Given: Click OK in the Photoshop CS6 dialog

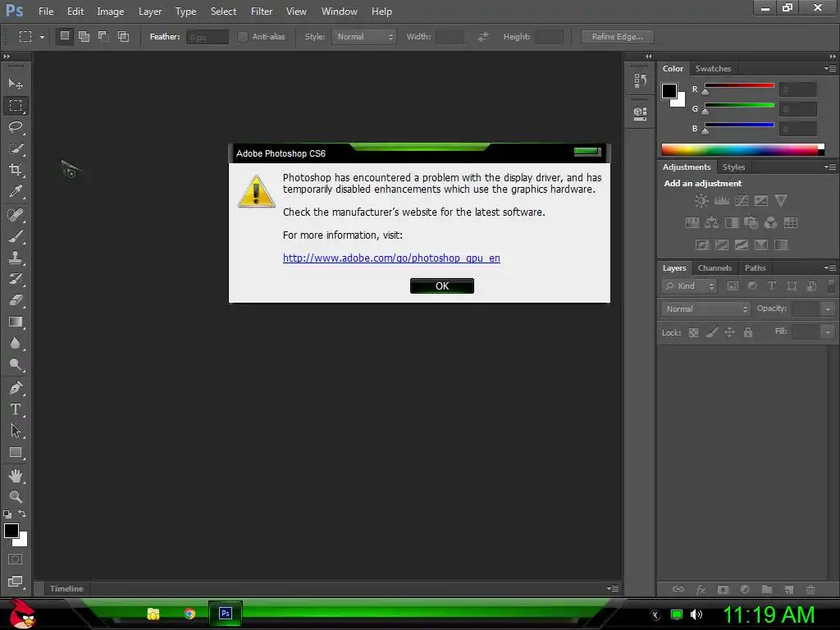Looking at the screenshot, I should tap(442, 286).
